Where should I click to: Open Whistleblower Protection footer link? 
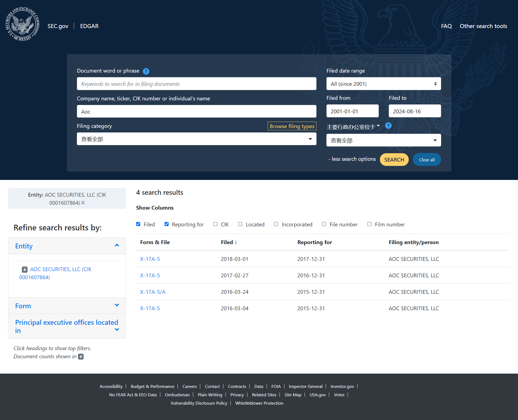click(x=259, y=403)
